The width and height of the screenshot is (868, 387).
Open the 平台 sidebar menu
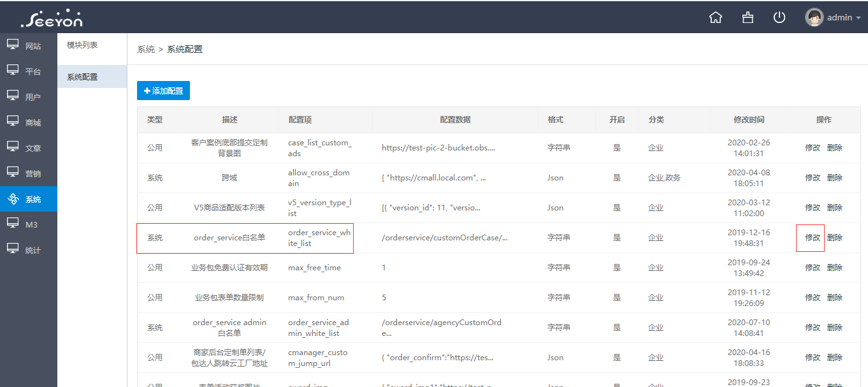[29, 71]
